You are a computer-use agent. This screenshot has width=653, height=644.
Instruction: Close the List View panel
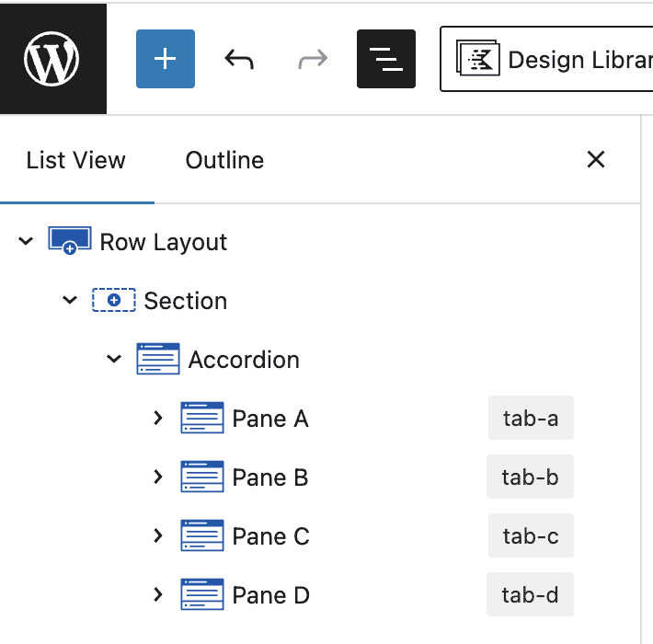(596, 159)
